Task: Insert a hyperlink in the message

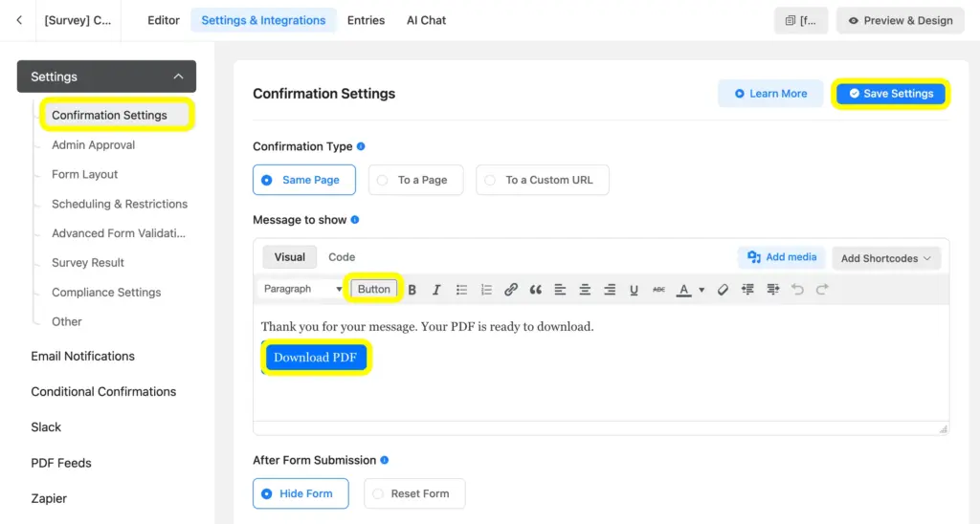Action: click(x=511, y=289)
